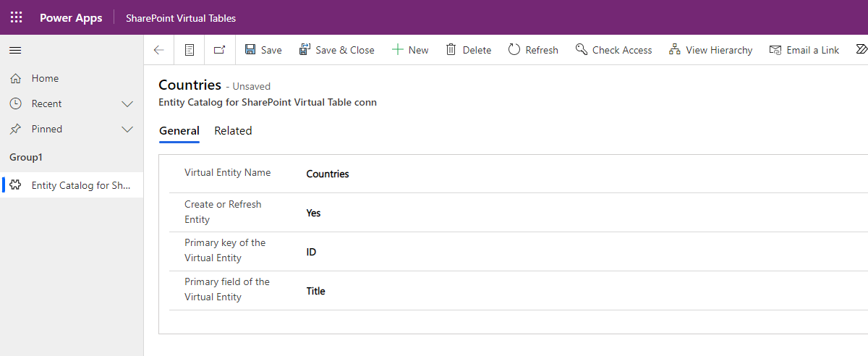
Task: Click View Hierarchy command
Action: (x=710, y=50)
